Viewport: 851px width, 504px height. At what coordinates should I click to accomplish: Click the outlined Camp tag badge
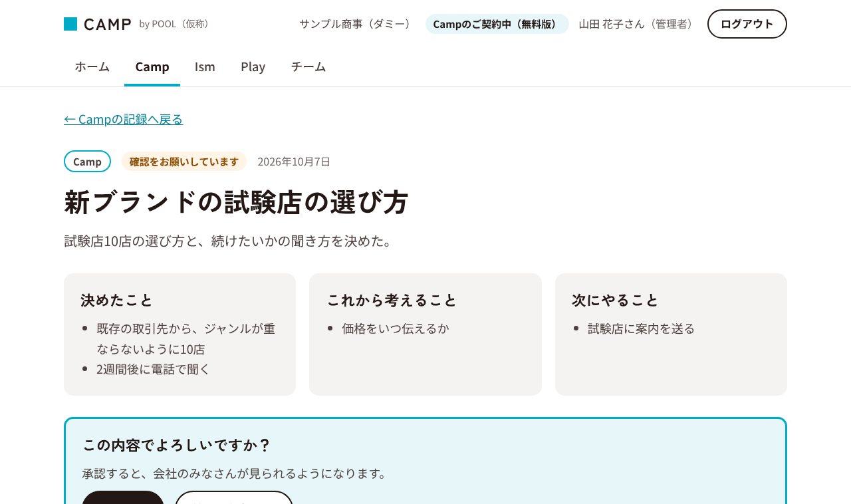tap(87, 162)
